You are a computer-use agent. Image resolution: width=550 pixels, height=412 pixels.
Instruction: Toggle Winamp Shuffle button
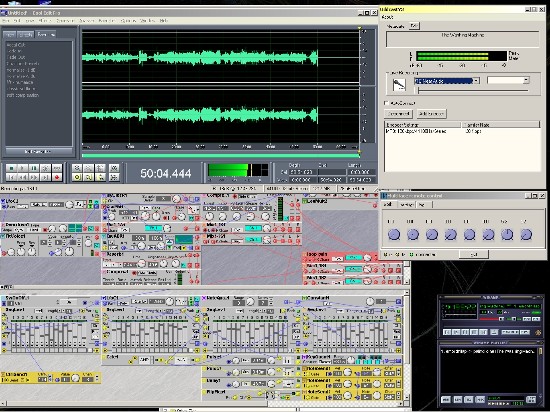click(x=510, y=332)
